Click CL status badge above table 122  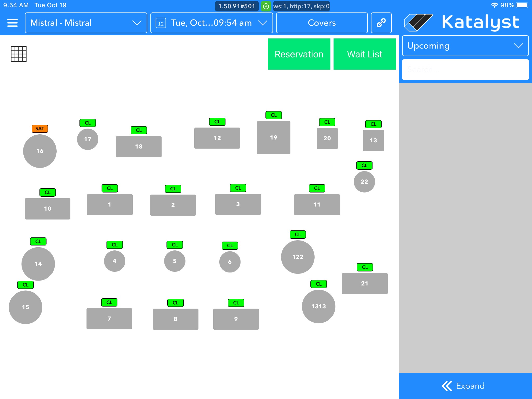(x=298, y=235)
